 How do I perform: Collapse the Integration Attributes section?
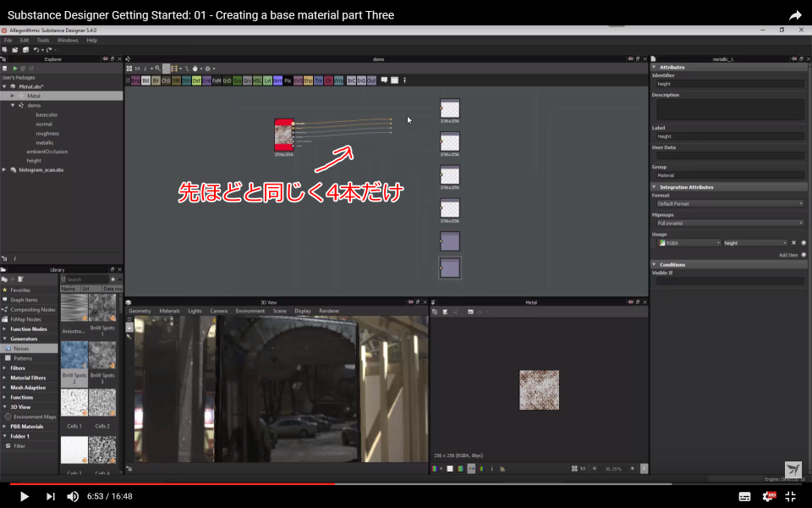(654, 186)
